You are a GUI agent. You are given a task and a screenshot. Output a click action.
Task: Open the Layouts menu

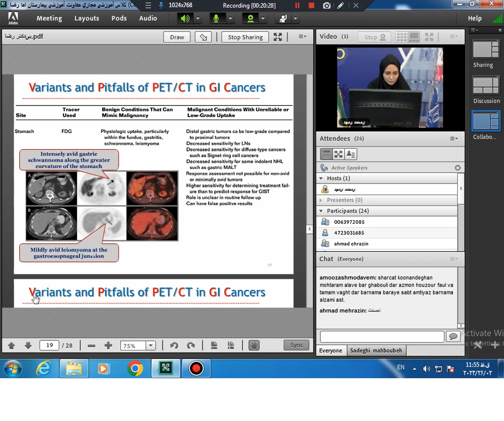87,18
